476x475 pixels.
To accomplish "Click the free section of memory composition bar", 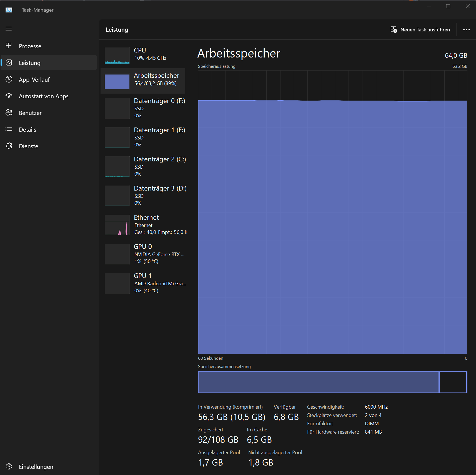I will 453,382.
